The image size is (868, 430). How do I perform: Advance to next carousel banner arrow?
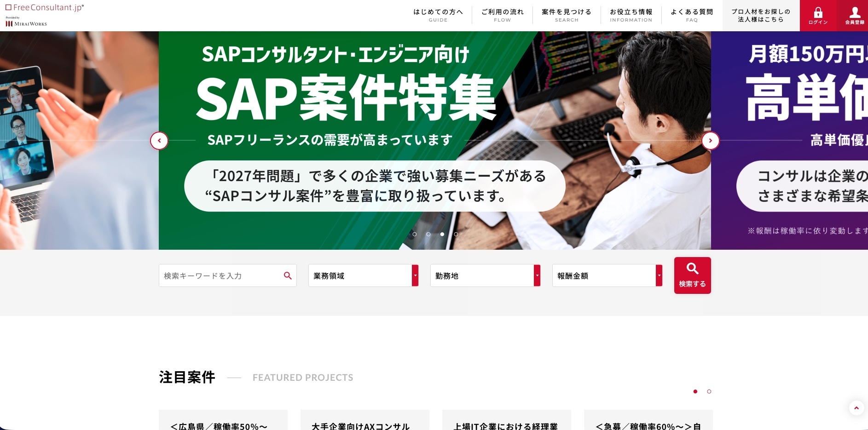coord(710,141)
